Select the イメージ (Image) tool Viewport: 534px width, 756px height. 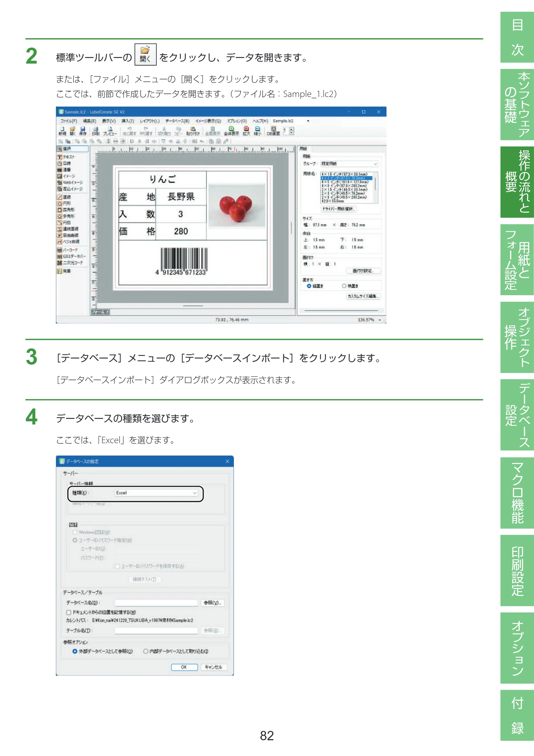[66, 176]
